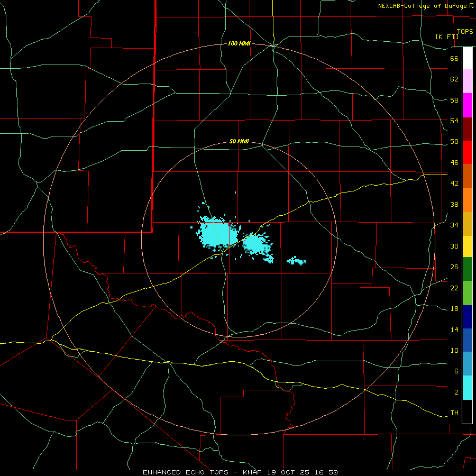Click the 26 legend value
Viewport: 476px width, 476px height.
click(454, 267)
